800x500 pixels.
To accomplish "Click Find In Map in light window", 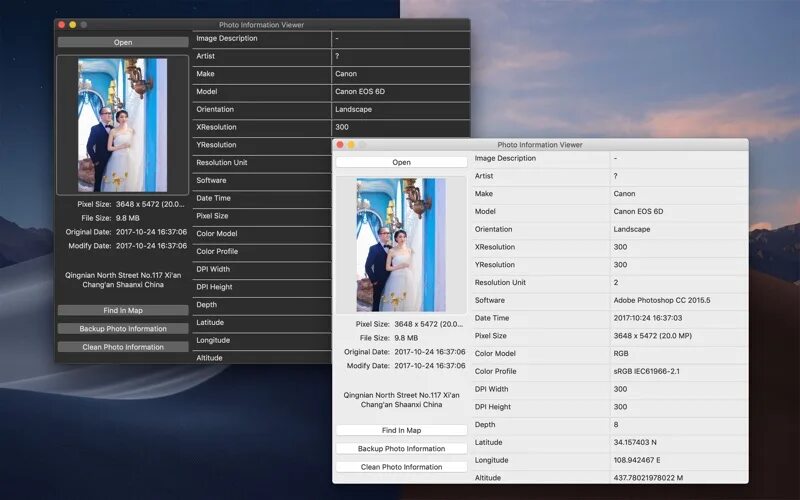I will click(x=401, y=430).
